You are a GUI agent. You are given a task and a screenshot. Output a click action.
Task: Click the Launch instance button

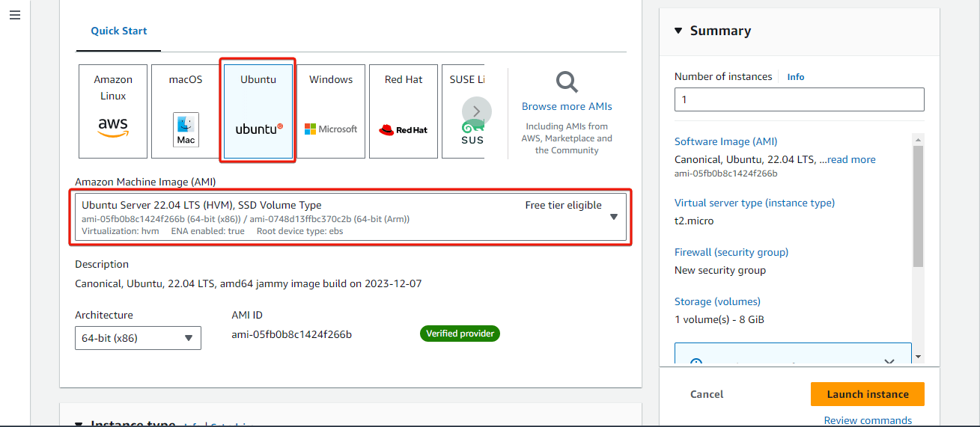pos(868,394)
